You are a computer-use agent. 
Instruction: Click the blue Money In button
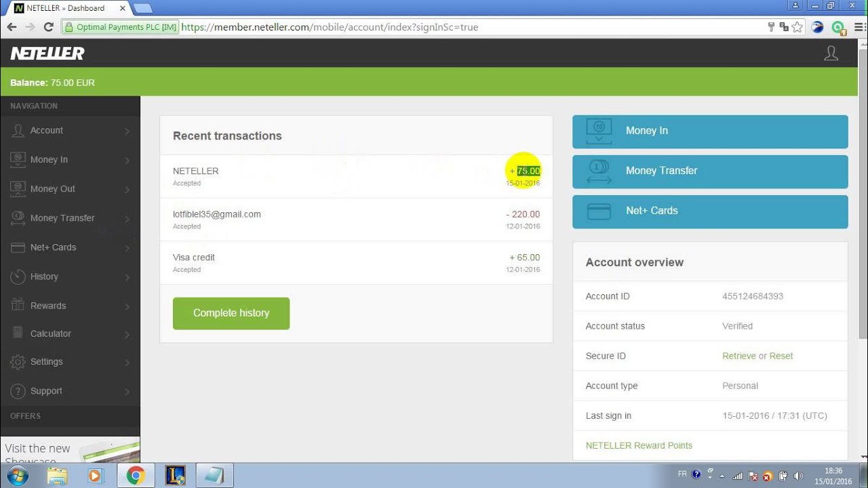[x=710, y=131]
